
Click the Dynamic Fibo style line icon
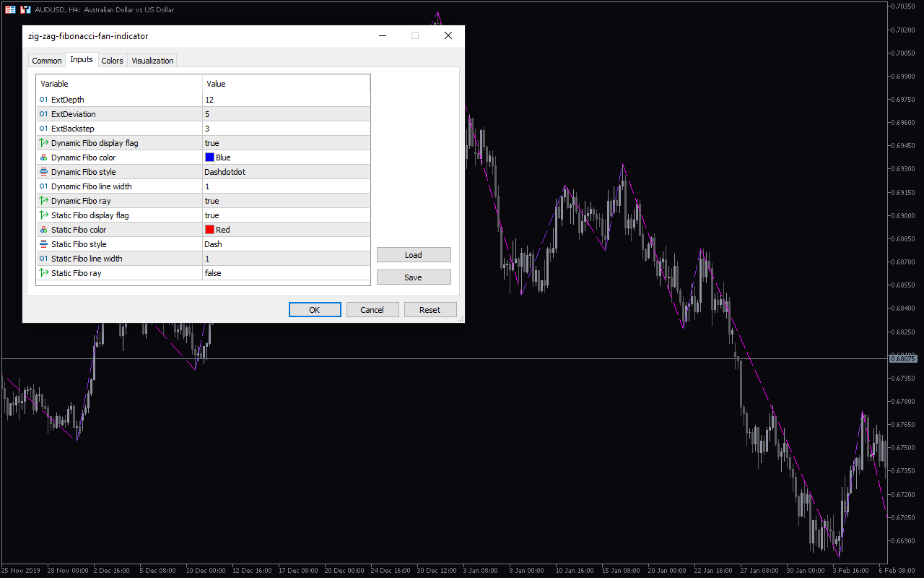click(x=43, y=172)
